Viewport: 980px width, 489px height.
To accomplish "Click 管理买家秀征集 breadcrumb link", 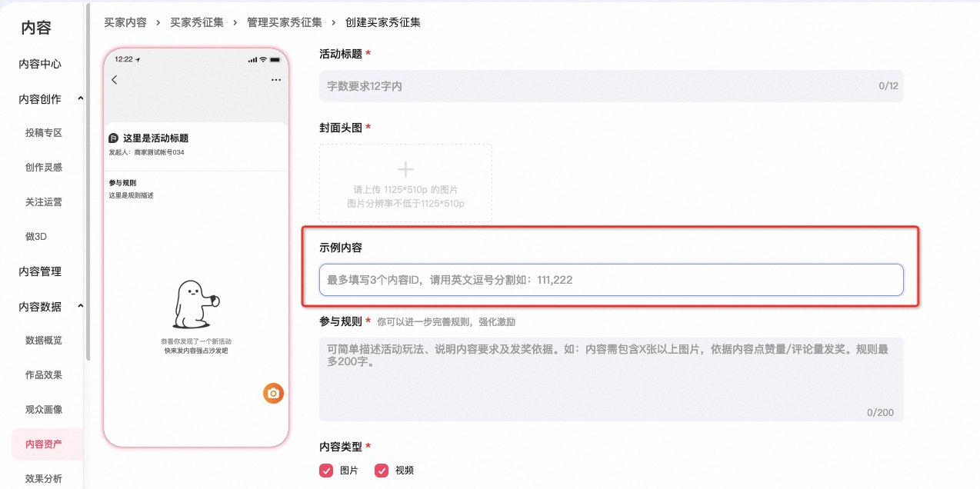I will [285, 22].
